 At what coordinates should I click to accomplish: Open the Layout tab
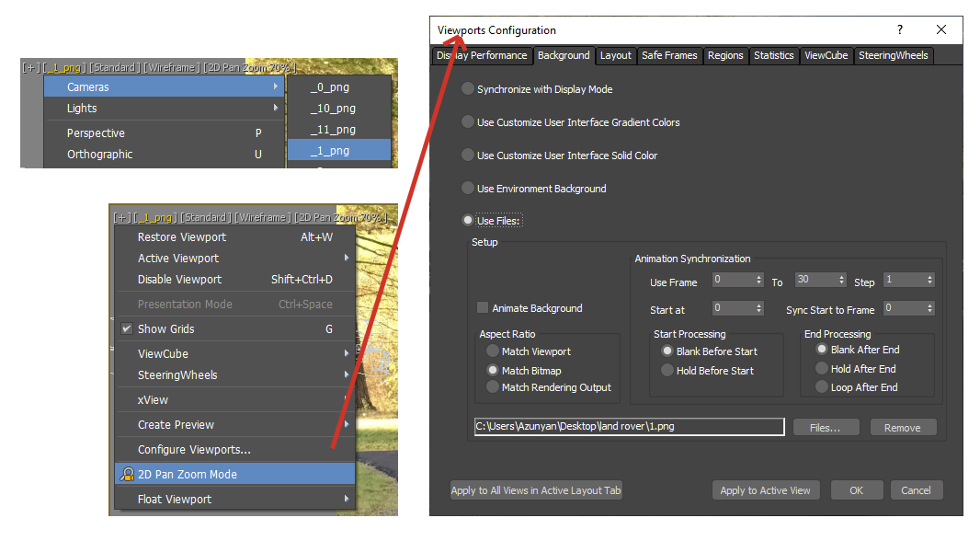616,55
